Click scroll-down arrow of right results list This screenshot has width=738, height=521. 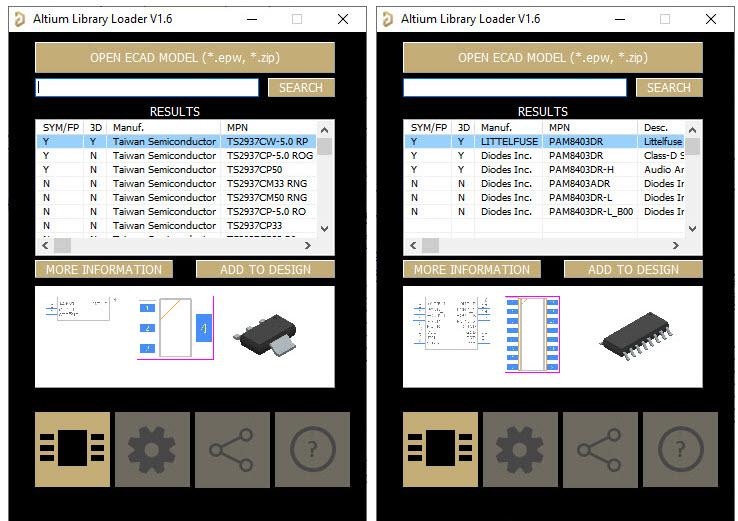click(x=692, y=229)
